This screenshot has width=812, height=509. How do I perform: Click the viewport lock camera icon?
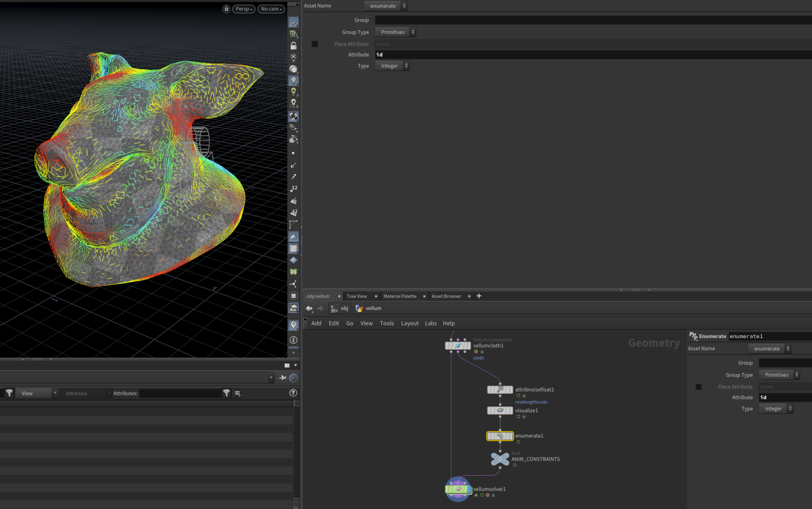pos(226,9)
